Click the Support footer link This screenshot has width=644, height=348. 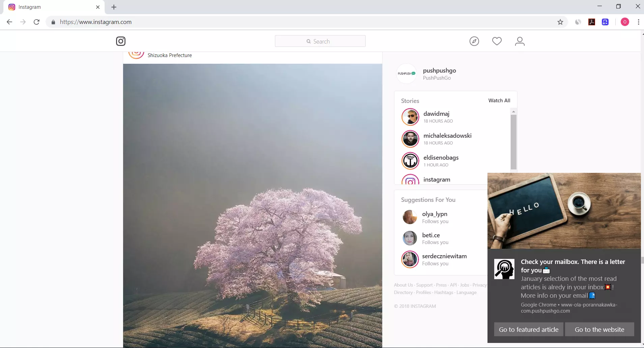point(424,285)
